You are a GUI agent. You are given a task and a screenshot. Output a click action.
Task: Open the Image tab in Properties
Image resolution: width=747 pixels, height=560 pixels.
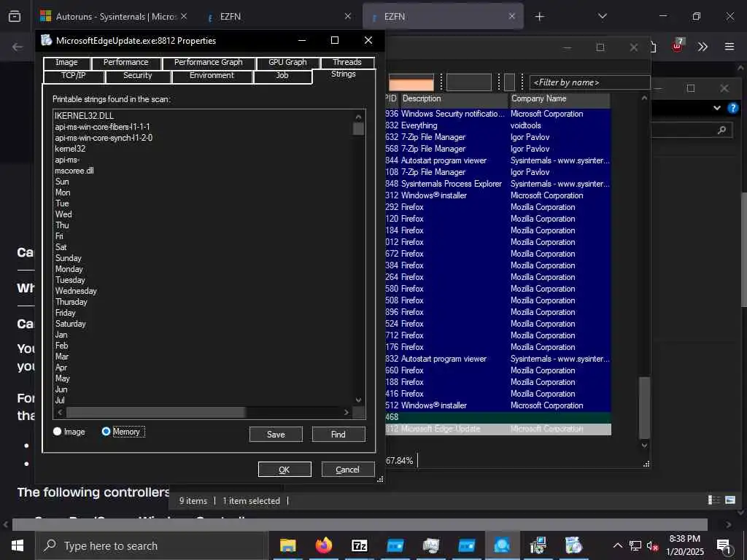tap(66, 63)
